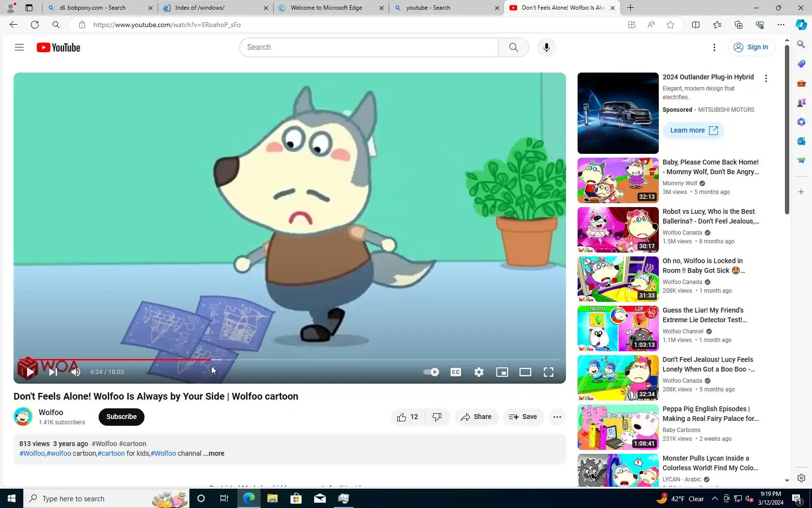This screenshot has height=508, width=812.
Task: Open Task View on the taskbar
Action: (224, 498)
